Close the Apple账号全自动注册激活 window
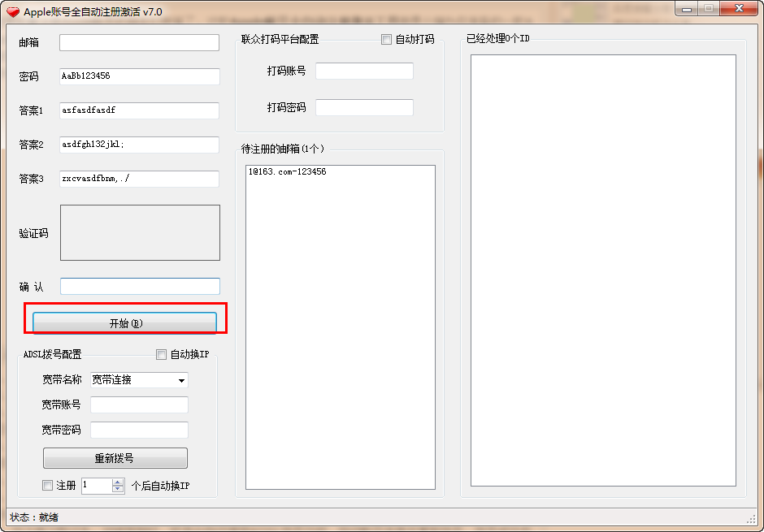 (x=739, y=9)
